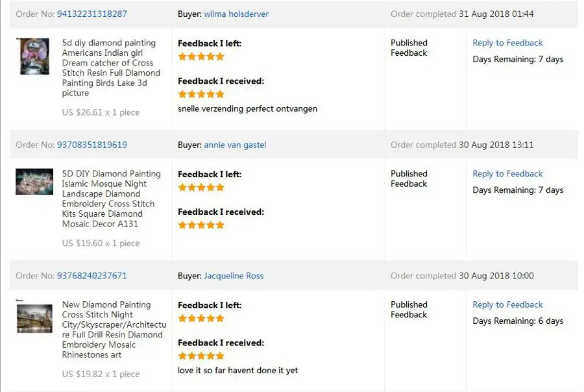View buyer Jacqueline Ross's profile

tap(234, 276)
